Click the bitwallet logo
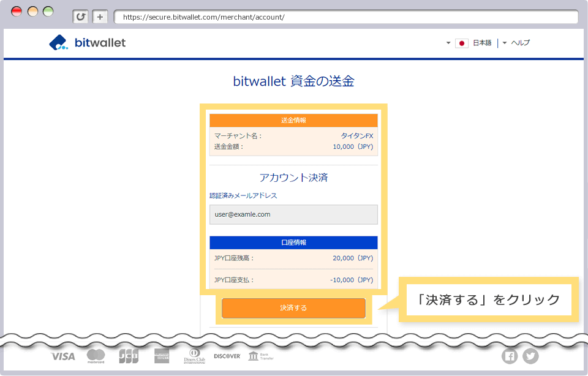Image resolution: width=588 pixels, height=376 pixels. pyautogui.click(x=88, y=43)
